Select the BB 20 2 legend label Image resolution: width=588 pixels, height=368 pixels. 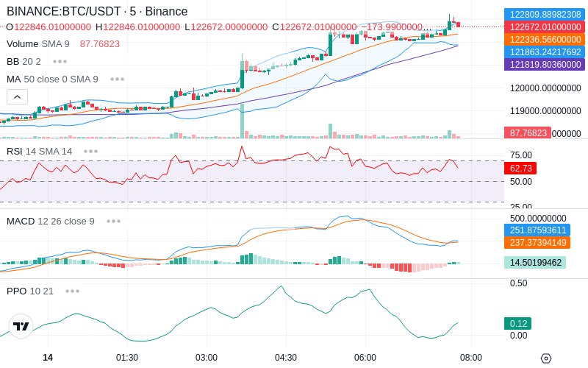(x=24, y=61)
